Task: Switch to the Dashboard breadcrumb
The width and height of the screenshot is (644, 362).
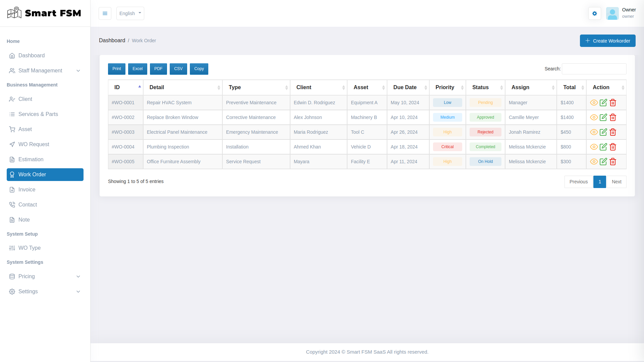Action: pos(112,40)
